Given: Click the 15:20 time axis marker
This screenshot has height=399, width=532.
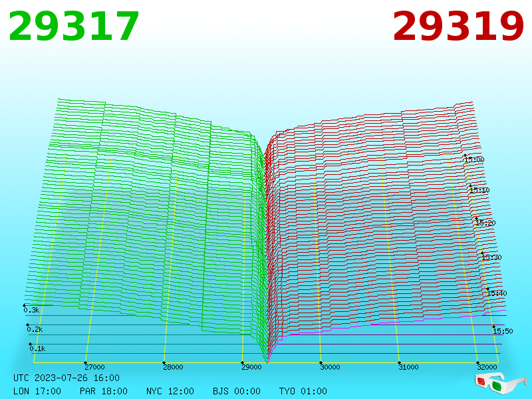Looking at the screenshot, I should 485,223.
